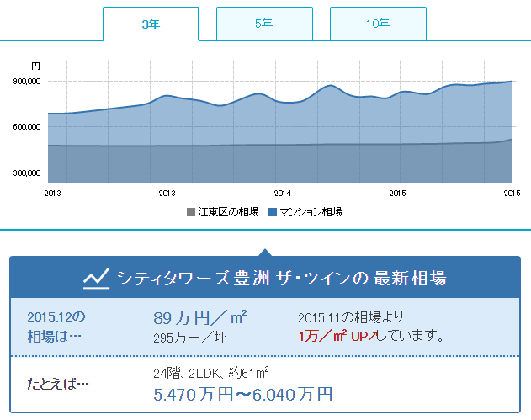Click the blue mansion price line endpoint
This screenshot has height=420, width=531.
512,82
